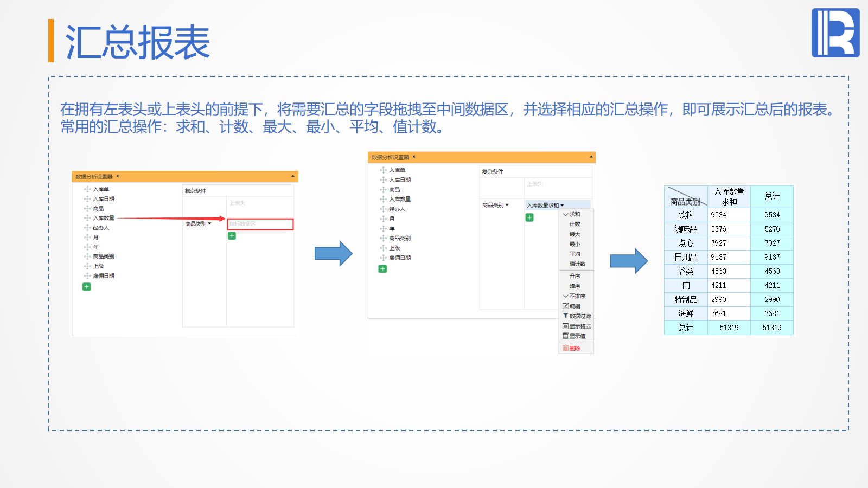Click the 显示值 list icon
868x488 pixels.
566,336
